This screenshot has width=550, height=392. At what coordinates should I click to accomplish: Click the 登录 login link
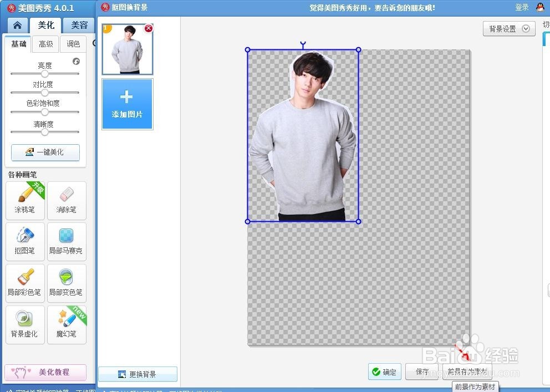pyautogui.click(x=522, y=7)
